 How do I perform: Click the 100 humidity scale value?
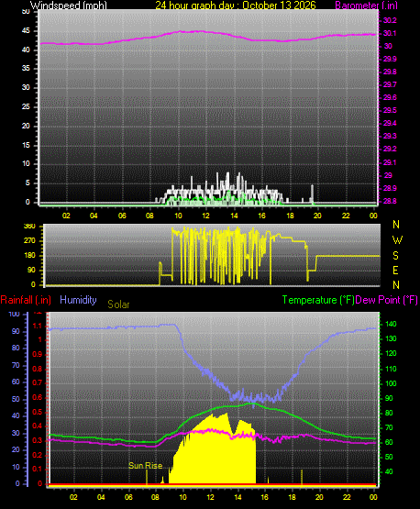pos(15,314)
